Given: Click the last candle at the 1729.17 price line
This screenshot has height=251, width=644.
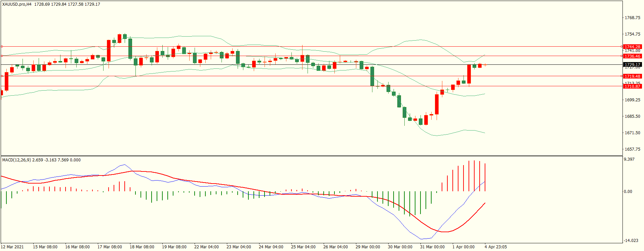Looking at the screenshot, I should coord(485,65).
